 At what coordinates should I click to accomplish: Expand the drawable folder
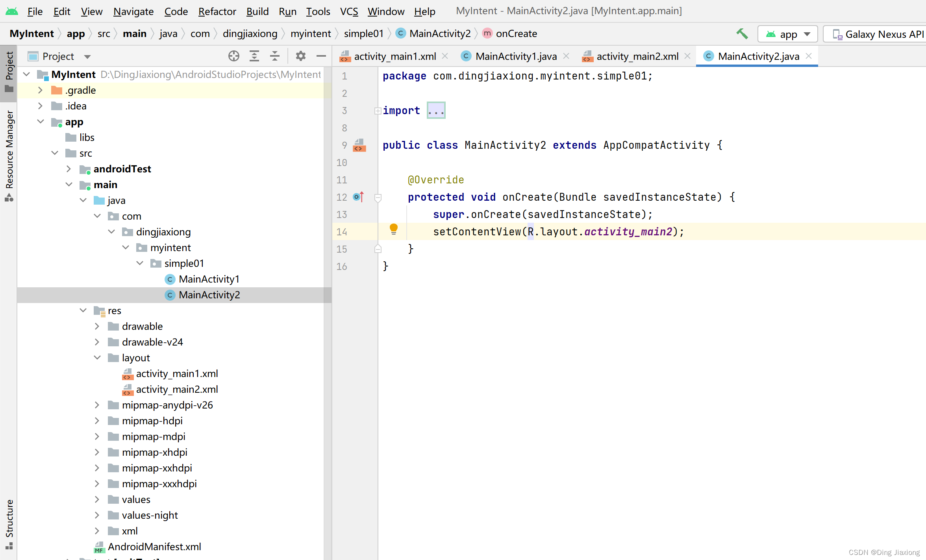coord(97,326)
